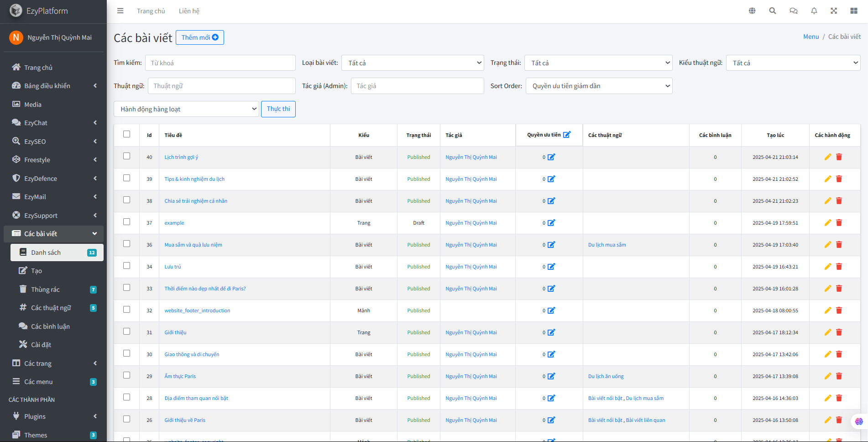Edit 'website_footer_introduction' with pencil icon
This screenshot has width=868, height=442.
tap(828, 310)
